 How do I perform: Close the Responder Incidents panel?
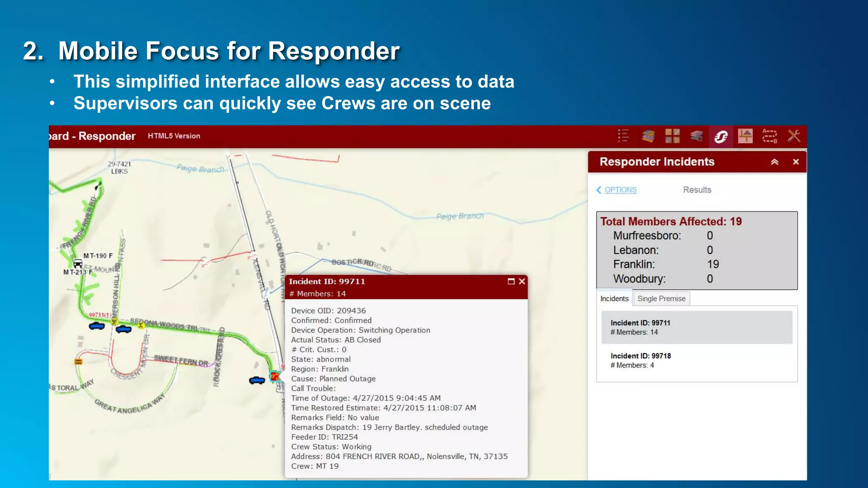(796, 162)
